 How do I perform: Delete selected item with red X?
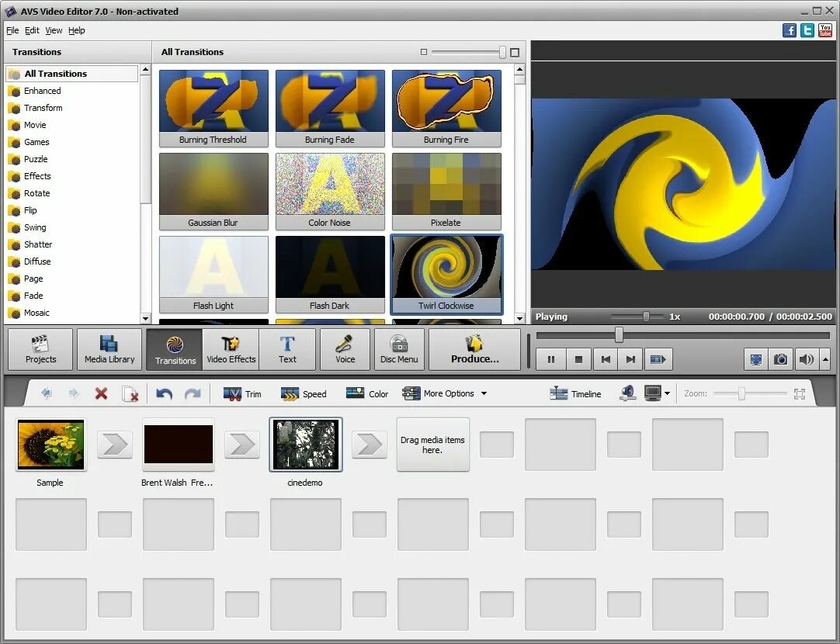(x=101, y=394)
